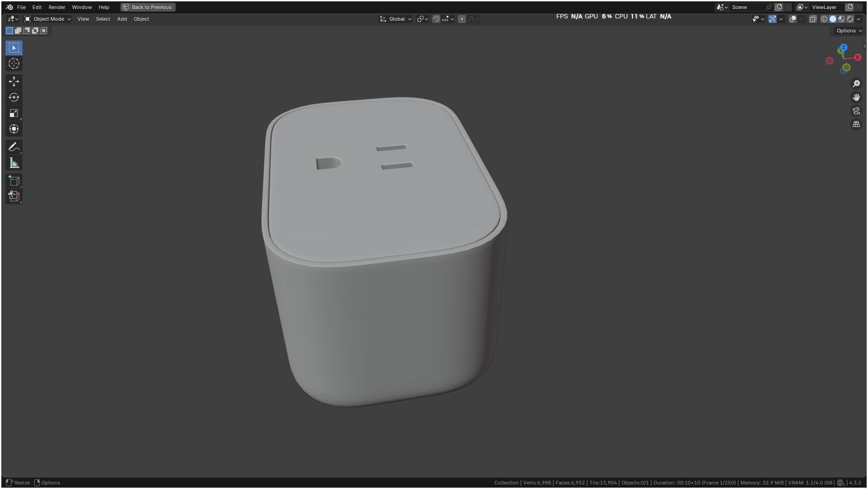Expand the sidebar with the small edge arrow
This screenshot has width=868, height=489.
(x=864, y=46)
